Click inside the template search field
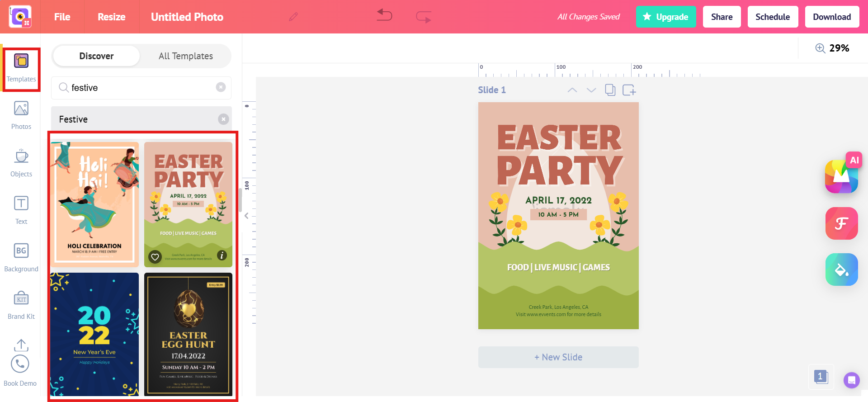 coord(141,88)
